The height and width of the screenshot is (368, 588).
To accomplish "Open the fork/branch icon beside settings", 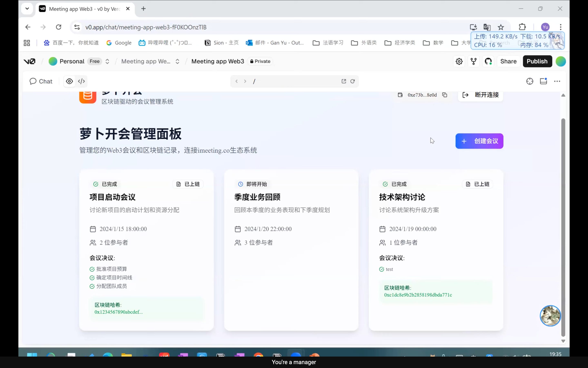I will [x=473, y=61].
